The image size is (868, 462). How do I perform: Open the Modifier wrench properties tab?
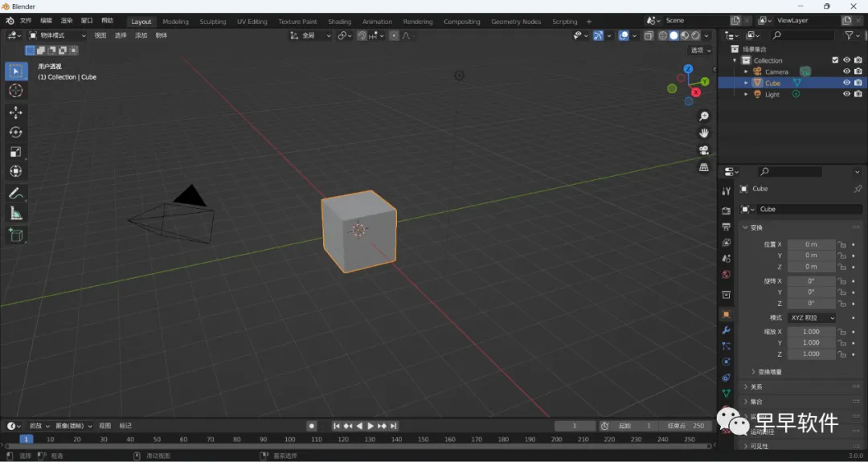click(727, 329)
